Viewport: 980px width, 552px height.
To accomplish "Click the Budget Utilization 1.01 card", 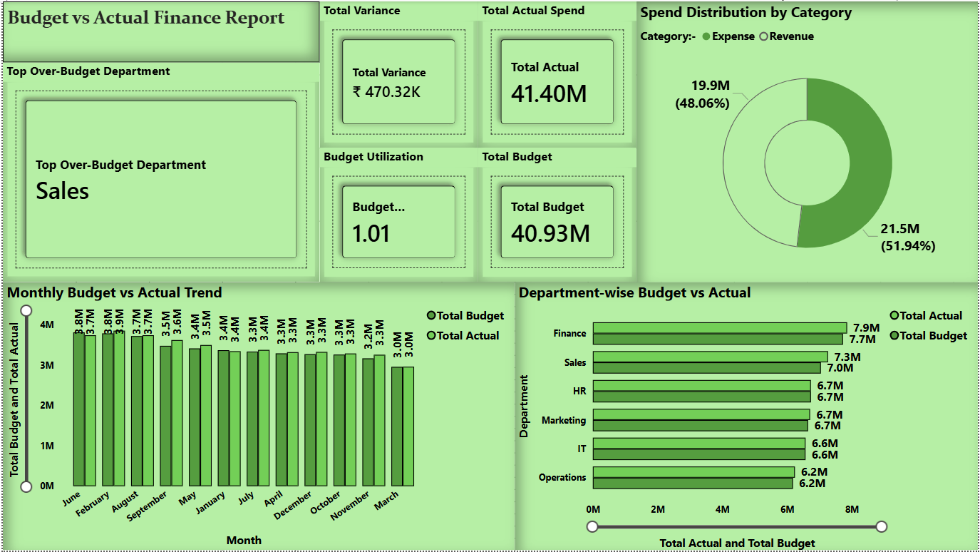I will (398, 222).
